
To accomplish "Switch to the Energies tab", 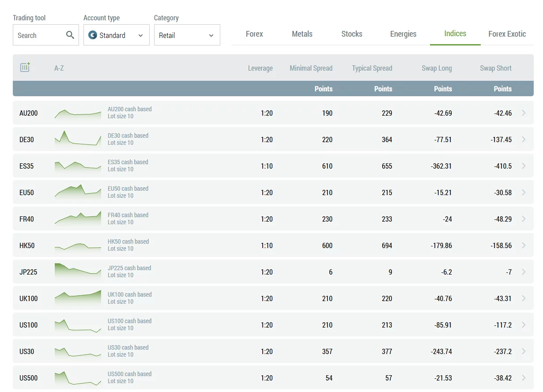I will point(403,34).
